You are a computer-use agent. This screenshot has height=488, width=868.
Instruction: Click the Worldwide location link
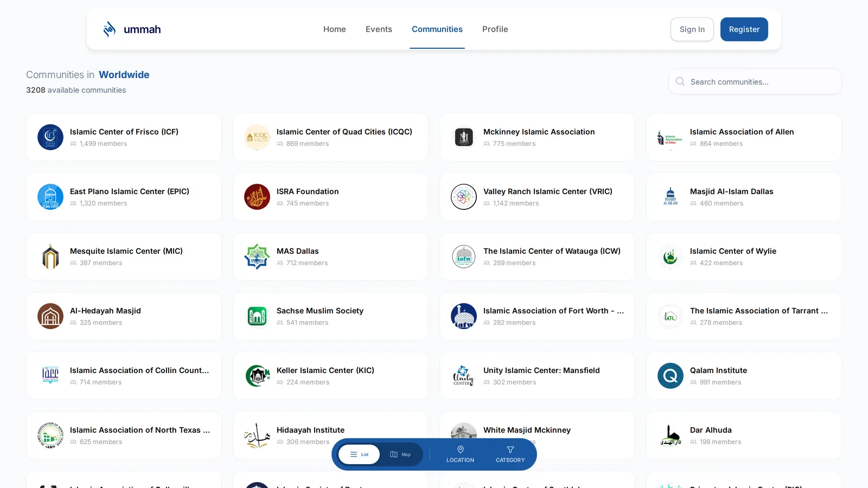point(124,75)
